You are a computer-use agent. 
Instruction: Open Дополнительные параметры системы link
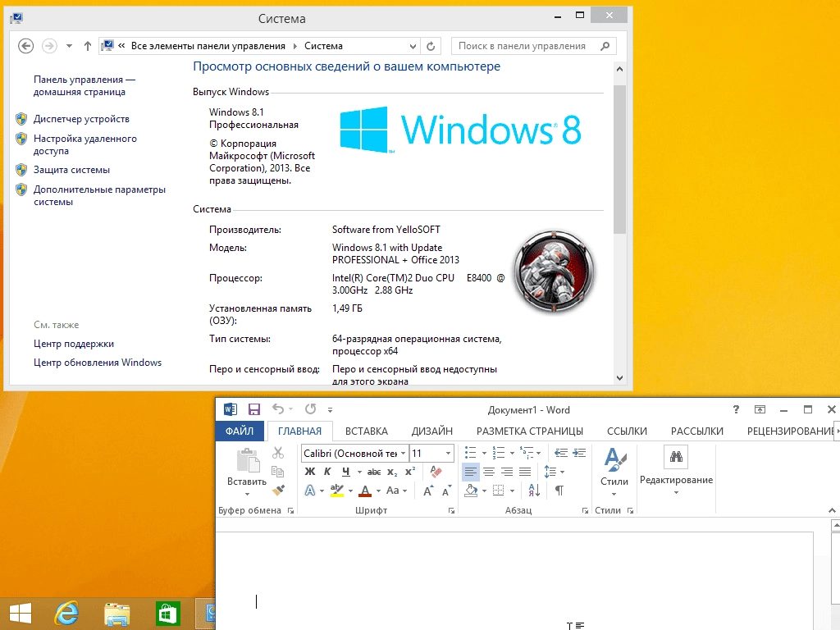(x=99, y=195)
